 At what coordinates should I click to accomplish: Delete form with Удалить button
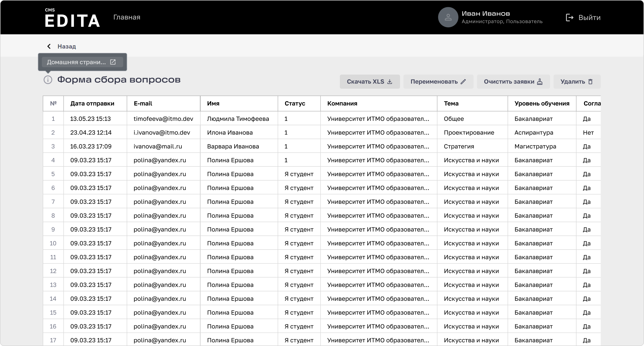tap(577, 82)
